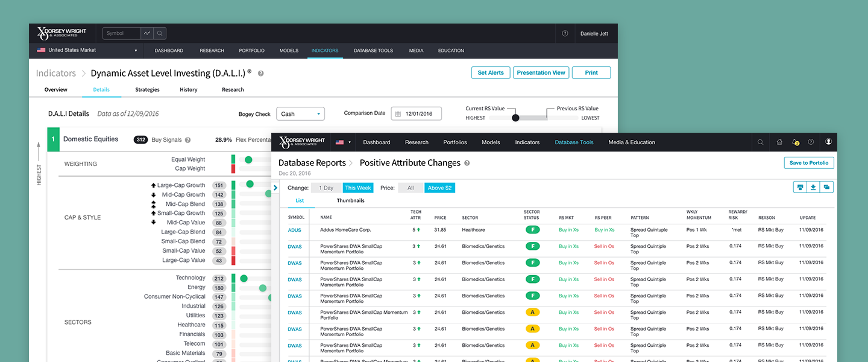
Task: Click the Current RS Value slider handle
Action: pos(515,118)
